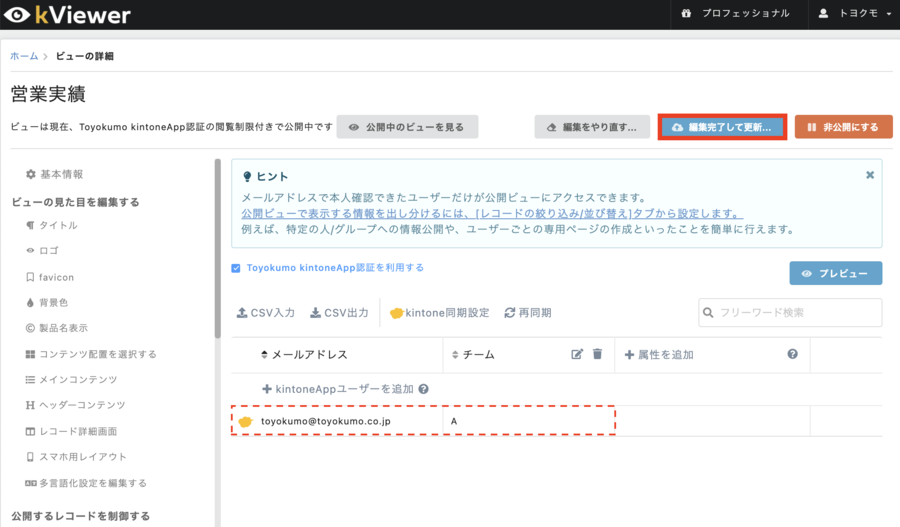Screen dimensions: 900x527
Task: Click the language icon beside 多言語化設定
Action: coord(30,483)
